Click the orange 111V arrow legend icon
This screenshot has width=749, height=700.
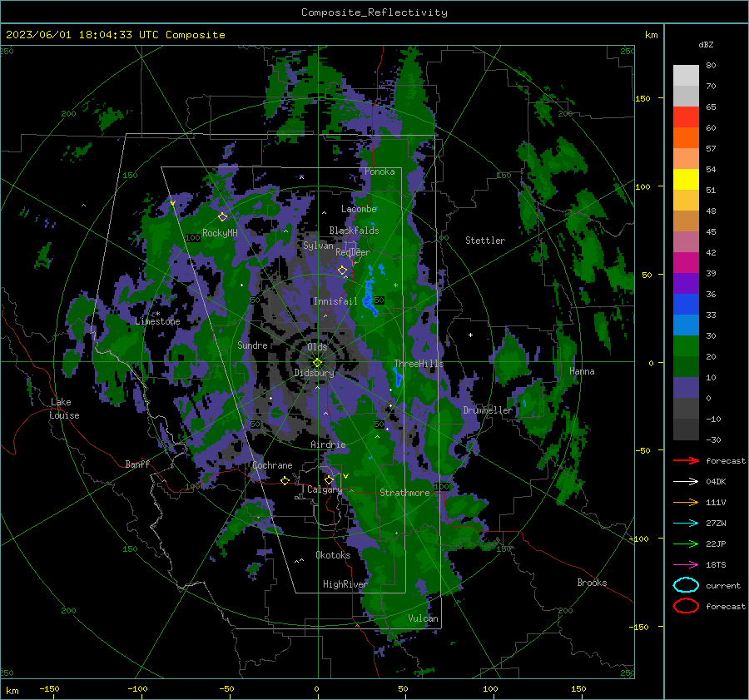click(x=686, y=502)
